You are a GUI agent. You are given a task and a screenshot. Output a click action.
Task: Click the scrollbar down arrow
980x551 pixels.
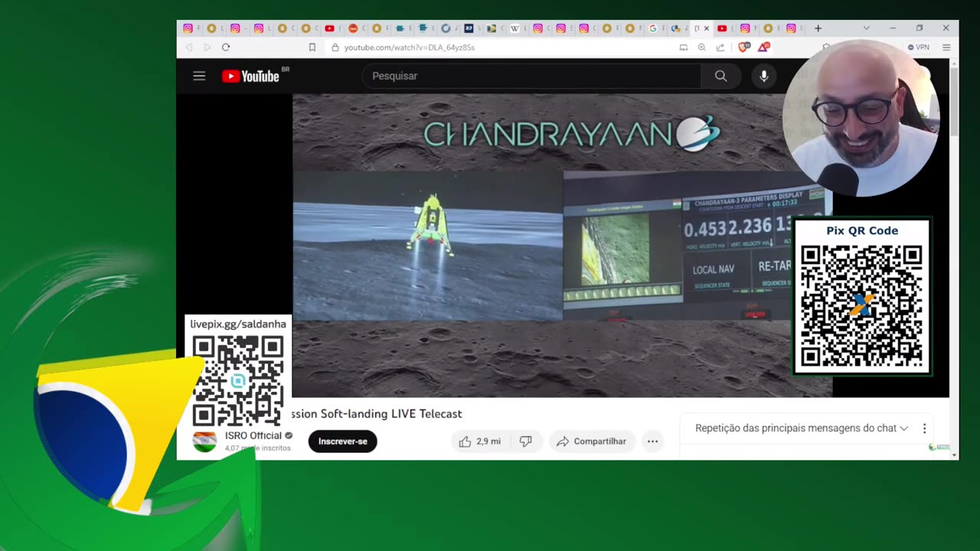tap(954, 455)
